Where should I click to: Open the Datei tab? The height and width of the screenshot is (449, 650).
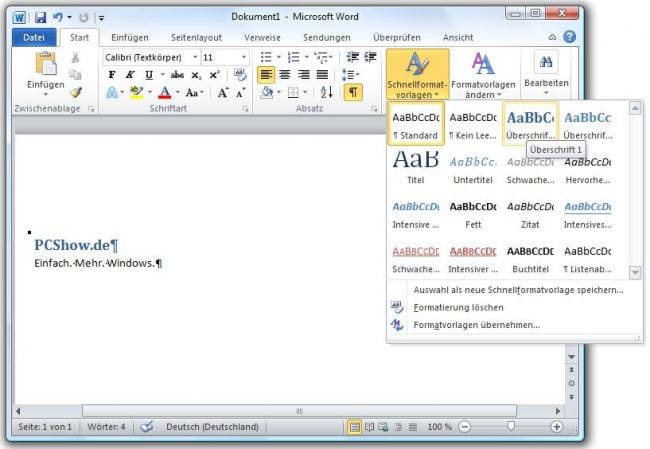[x=34, y=37]
